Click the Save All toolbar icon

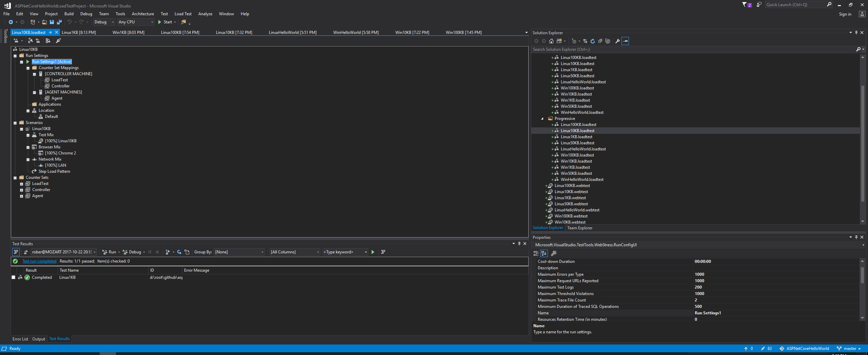tap(59, 22)
